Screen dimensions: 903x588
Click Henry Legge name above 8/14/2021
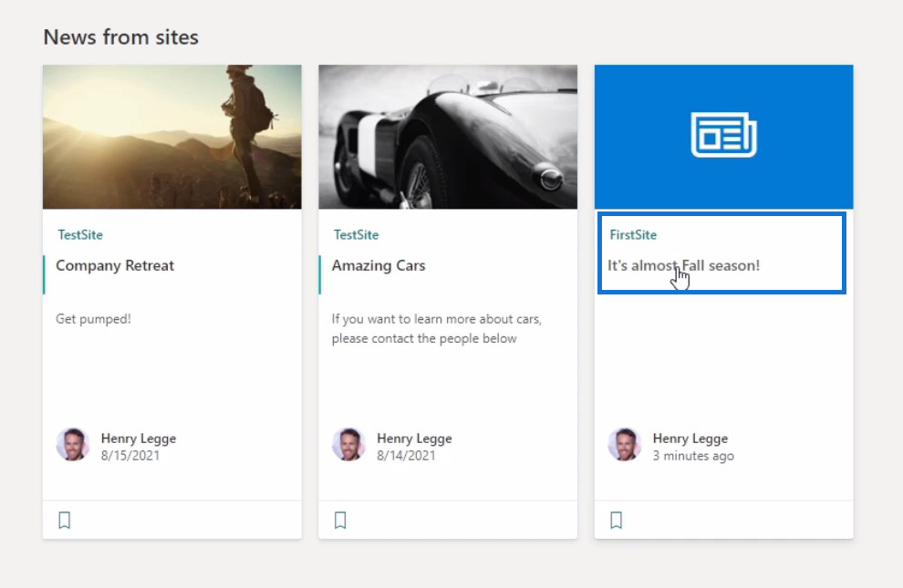click(x=414, y=438)
